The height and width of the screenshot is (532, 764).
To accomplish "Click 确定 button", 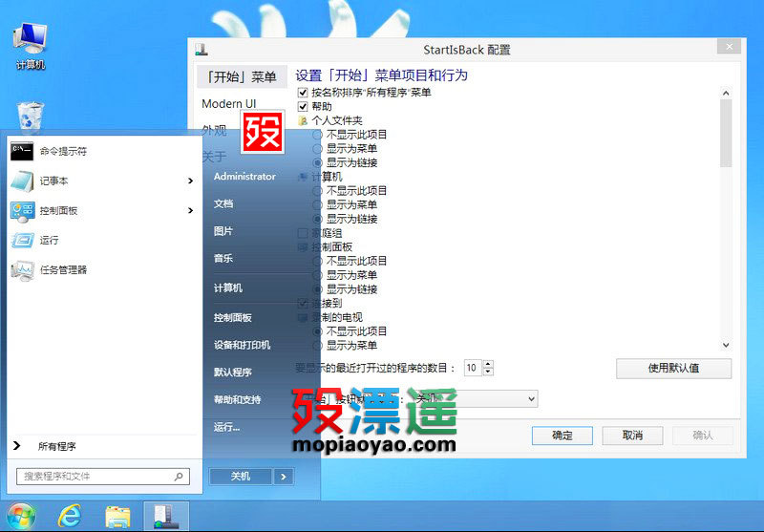I will (x=562, y=435).
